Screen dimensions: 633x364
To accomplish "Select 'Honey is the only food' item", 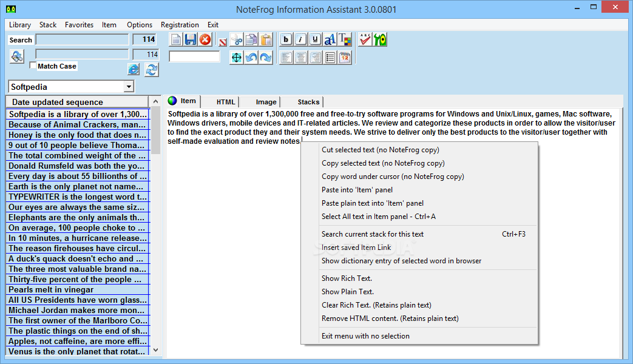I will (x=78, y=135).
